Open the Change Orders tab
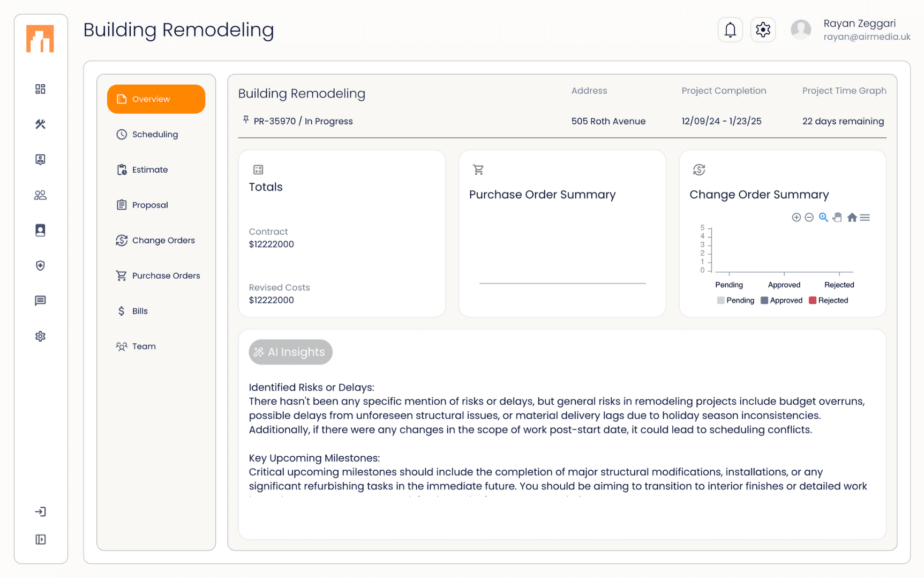 [x=156, y=241]
